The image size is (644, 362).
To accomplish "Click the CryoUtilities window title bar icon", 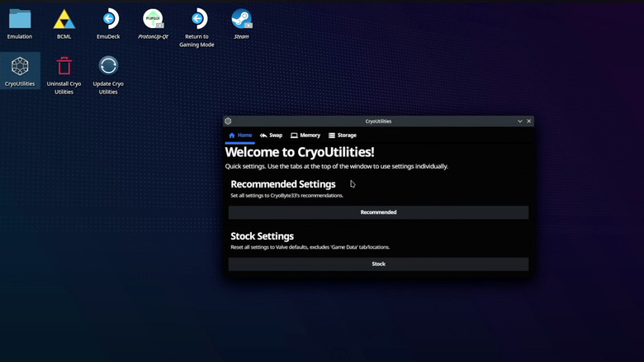I will pos(229,121).
